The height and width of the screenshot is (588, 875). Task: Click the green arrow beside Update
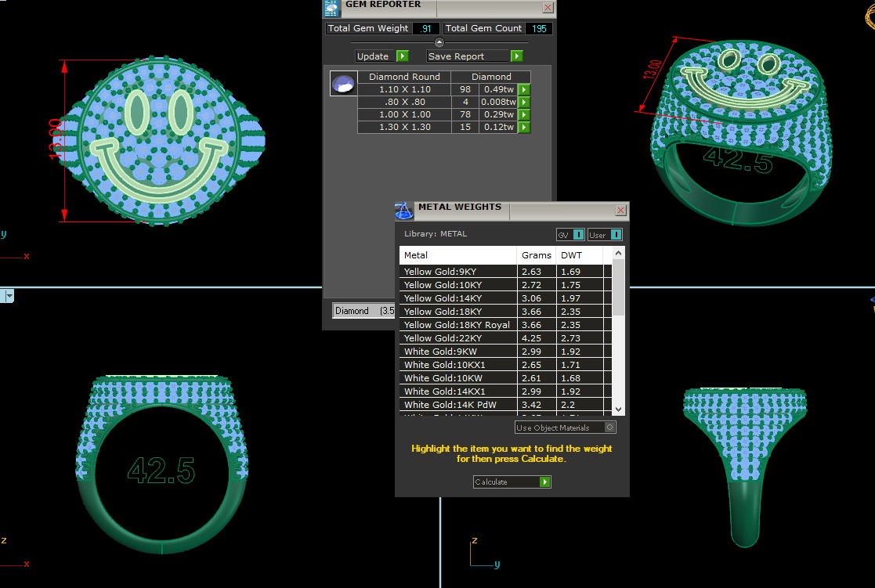click(402, 56)
